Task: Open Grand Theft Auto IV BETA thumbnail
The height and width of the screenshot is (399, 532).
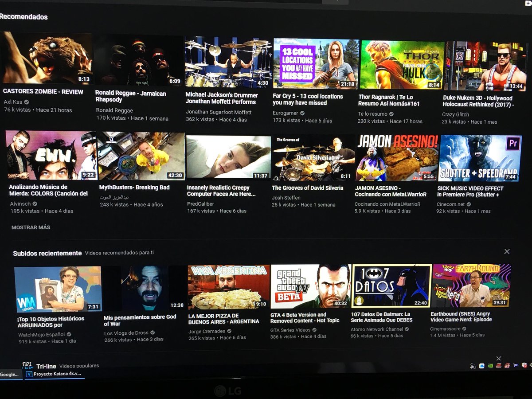Action: [311, 286]
